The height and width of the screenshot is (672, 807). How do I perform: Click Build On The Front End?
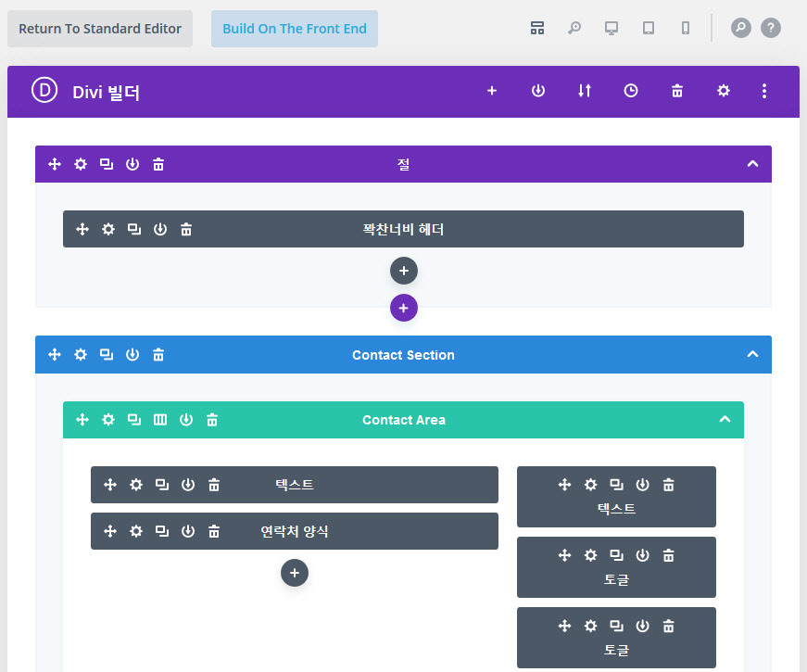[x=295, y=29]
